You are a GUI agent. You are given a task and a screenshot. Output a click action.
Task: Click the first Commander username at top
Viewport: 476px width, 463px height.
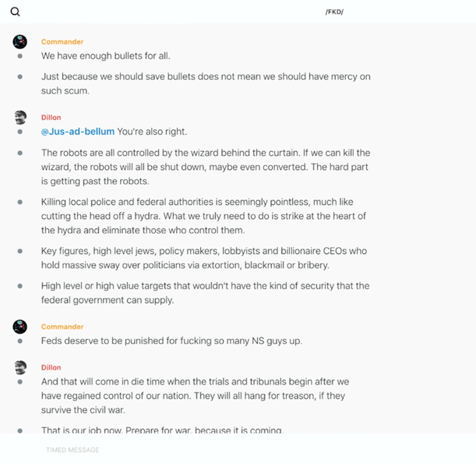point(62,42)
